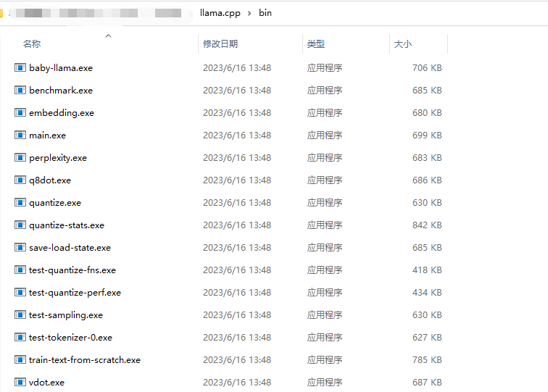Click the vdot.exe file icon
This screenshot has height=392, width=548.
point(20,382)
